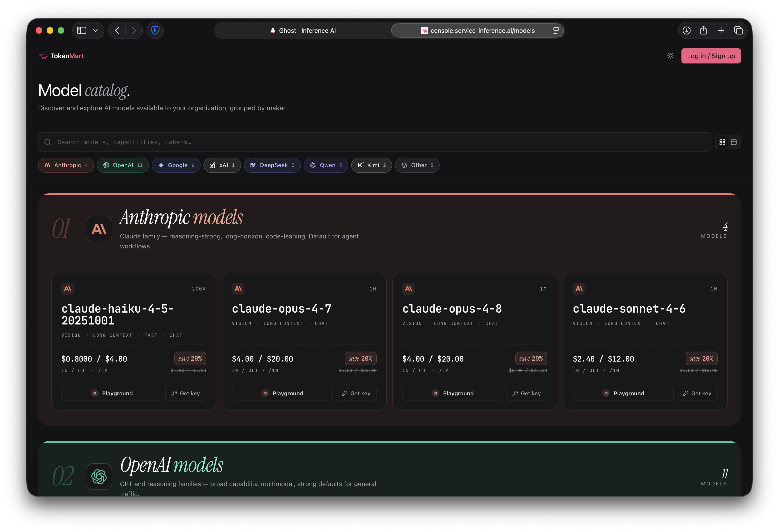Viewport: 779px width, 532px height.
Task: Add a new browser tab
Action: click(x=721, y=30)
